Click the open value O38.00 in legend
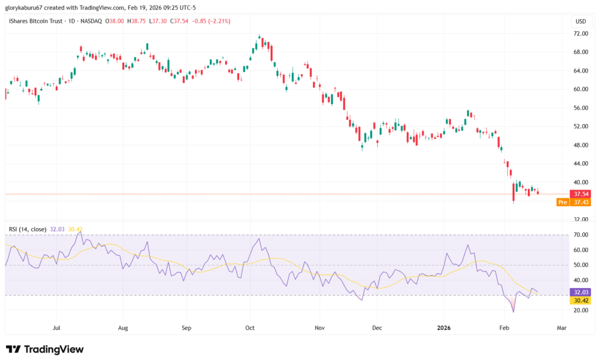 pos(114,21)
